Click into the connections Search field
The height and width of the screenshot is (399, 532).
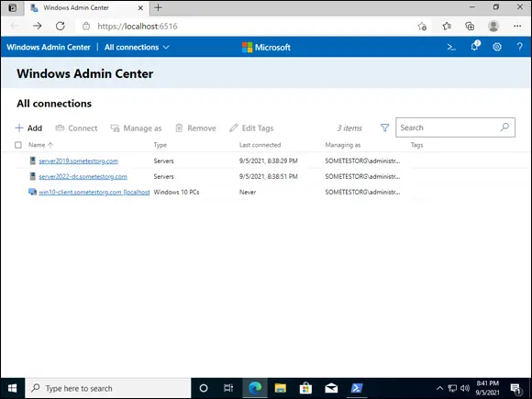[x=448, y=127]
